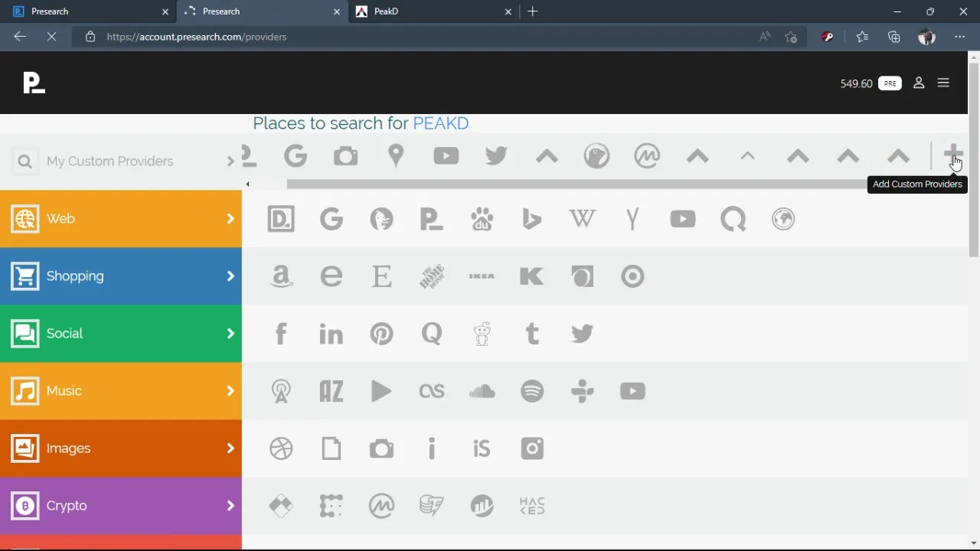Choose the map pin provider in custom row

(396, 156)
